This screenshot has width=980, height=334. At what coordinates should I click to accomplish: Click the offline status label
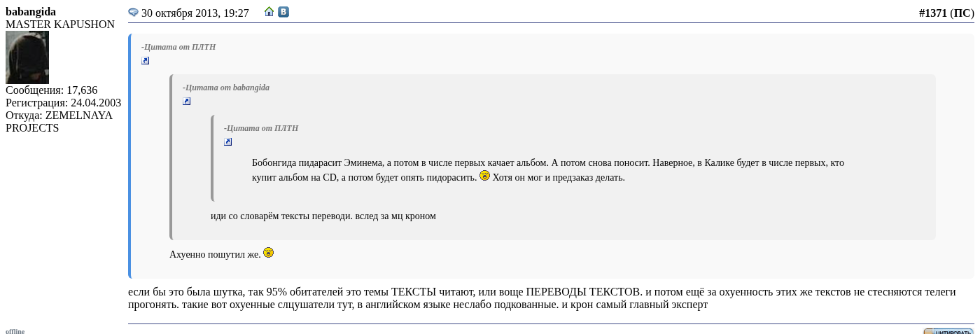pyautogui.click(x=15, y=331)
